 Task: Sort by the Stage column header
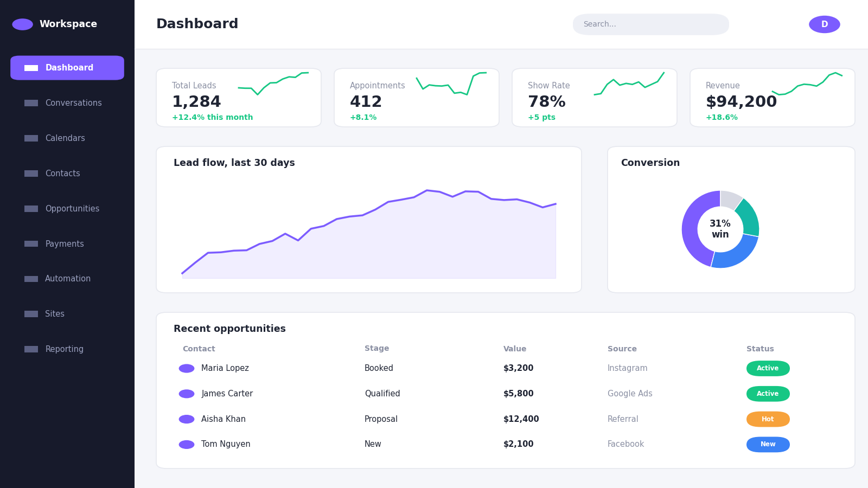tap(376, 349)
